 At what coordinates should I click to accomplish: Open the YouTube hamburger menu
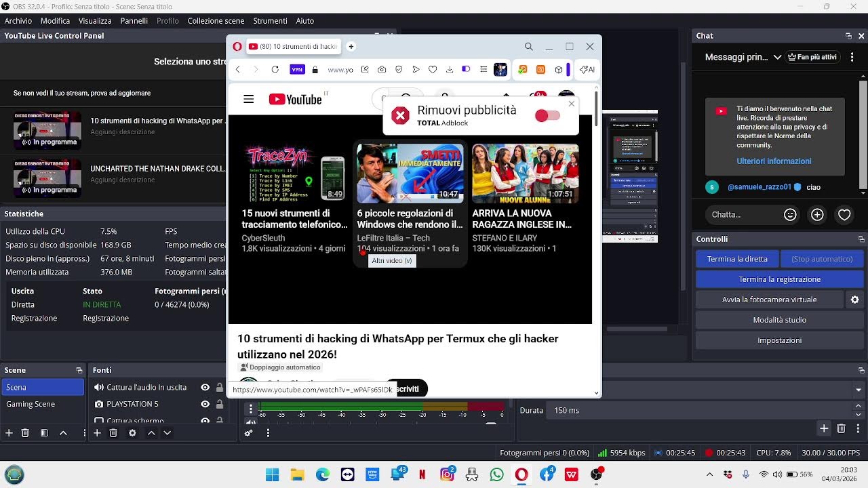[x=248, y=99]
